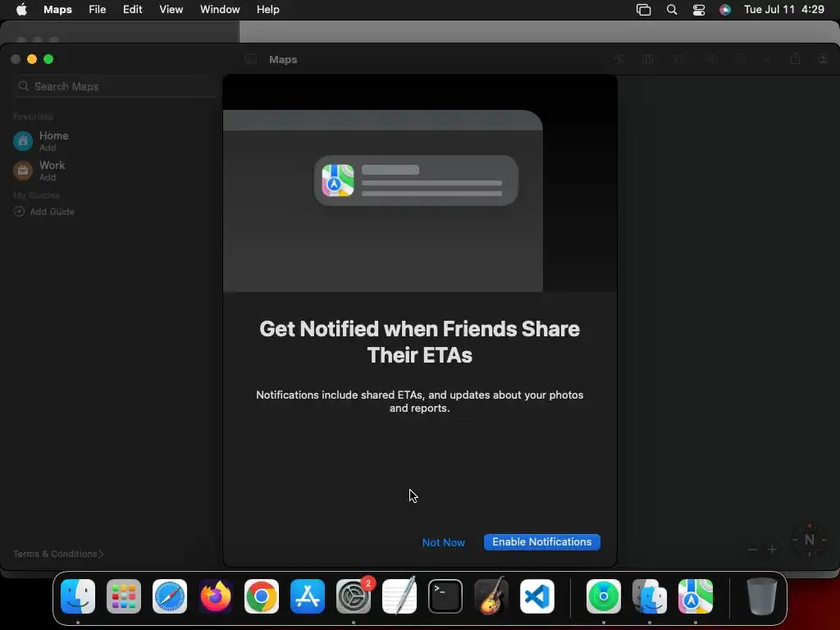Image resolution: width=840 pixels, height=630 pixels.
Task: Open the Apple menu
Action: (21, 10)
